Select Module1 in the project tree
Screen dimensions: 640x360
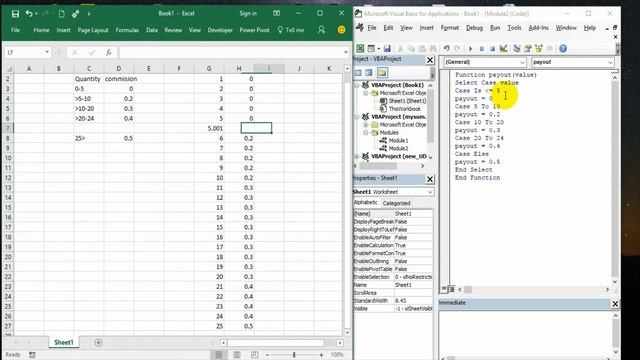(x=398, y=140)
